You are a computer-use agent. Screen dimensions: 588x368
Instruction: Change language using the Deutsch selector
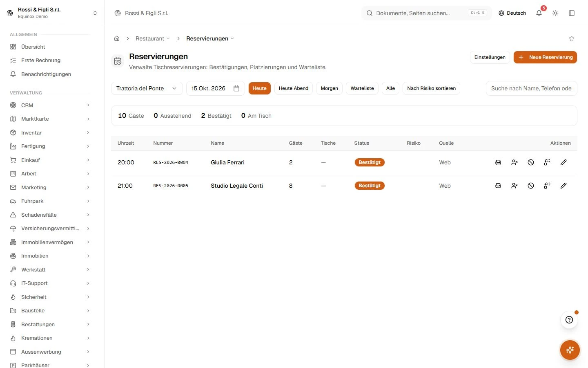point(512,13)
